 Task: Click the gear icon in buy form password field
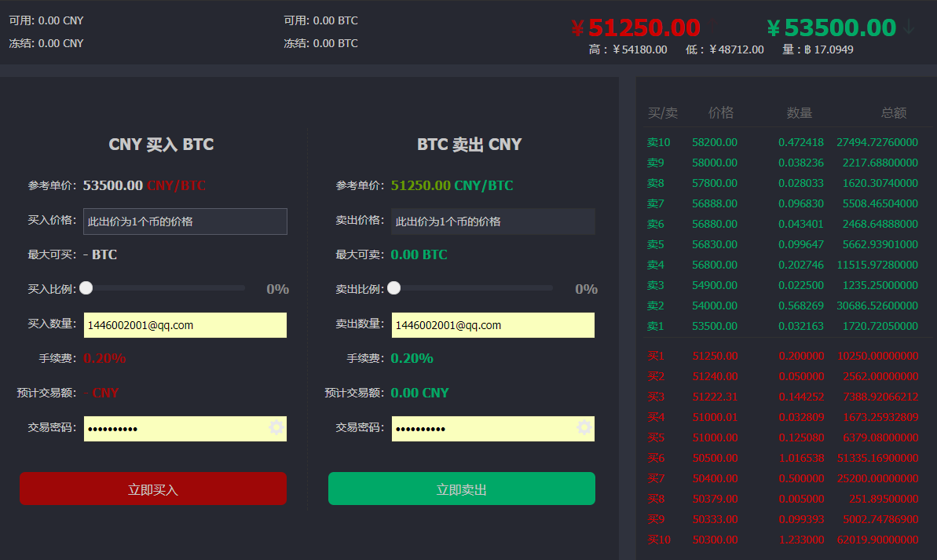(276, 428)
